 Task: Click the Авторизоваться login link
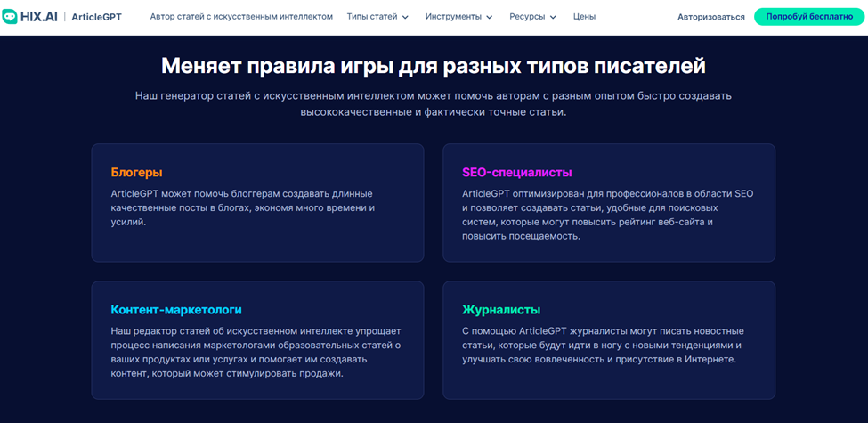tap(710, 17)
